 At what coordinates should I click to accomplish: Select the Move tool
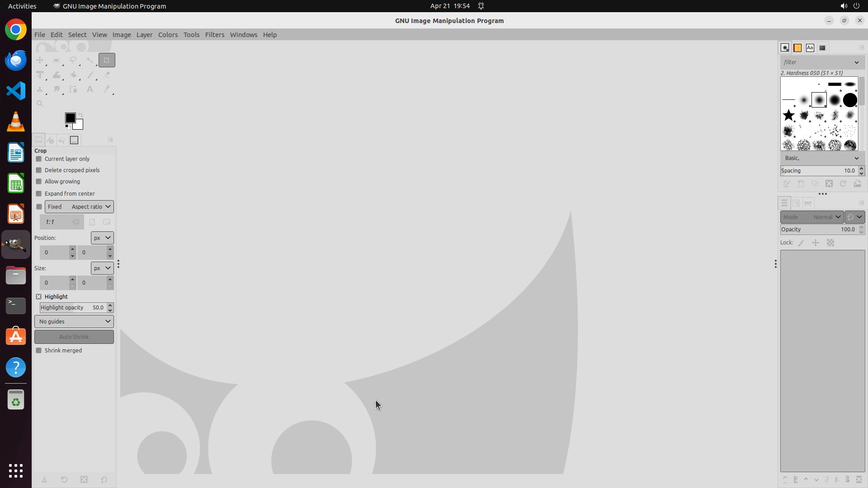click(40, 60)
